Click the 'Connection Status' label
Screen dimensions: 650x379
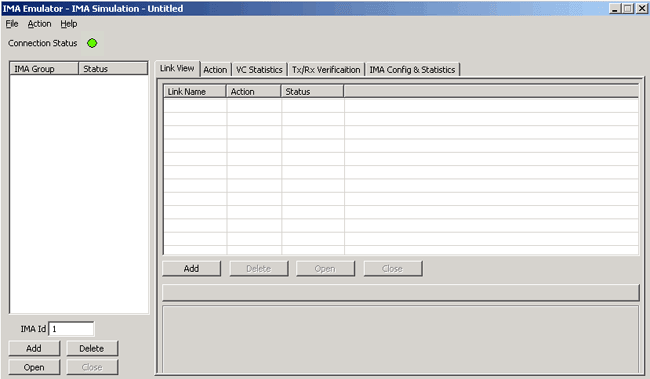43,43
